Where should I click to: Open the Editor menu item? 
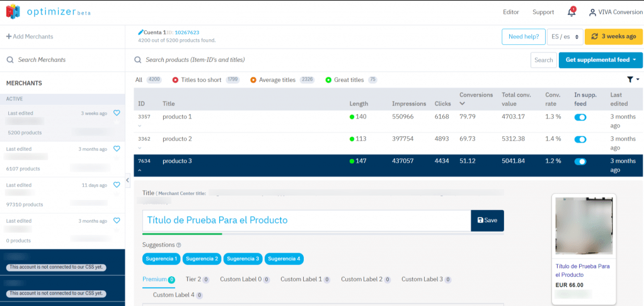click(x=511, y=13)
